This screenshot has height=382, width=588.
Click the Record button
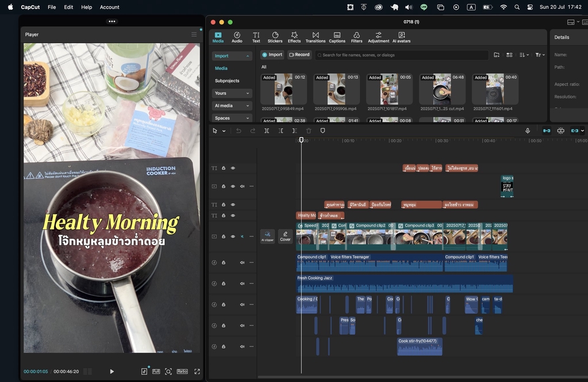(300, 55)
